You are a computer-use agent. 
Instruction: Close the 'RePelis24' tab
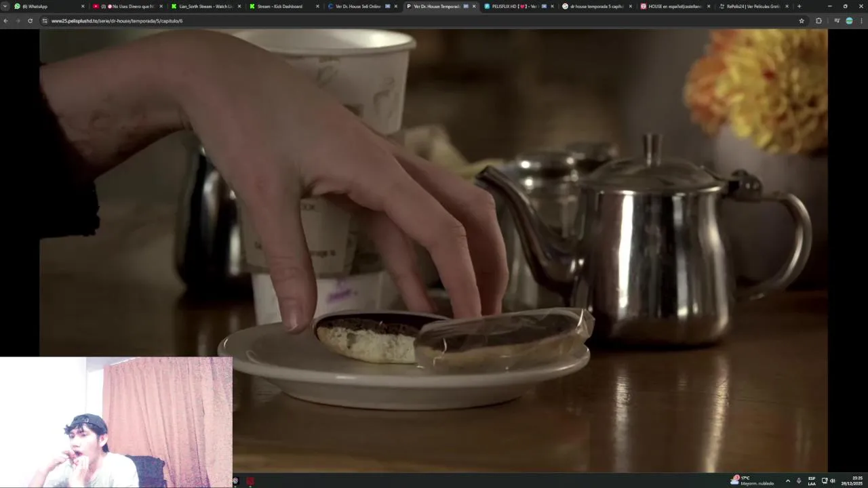tap(787, 6)
